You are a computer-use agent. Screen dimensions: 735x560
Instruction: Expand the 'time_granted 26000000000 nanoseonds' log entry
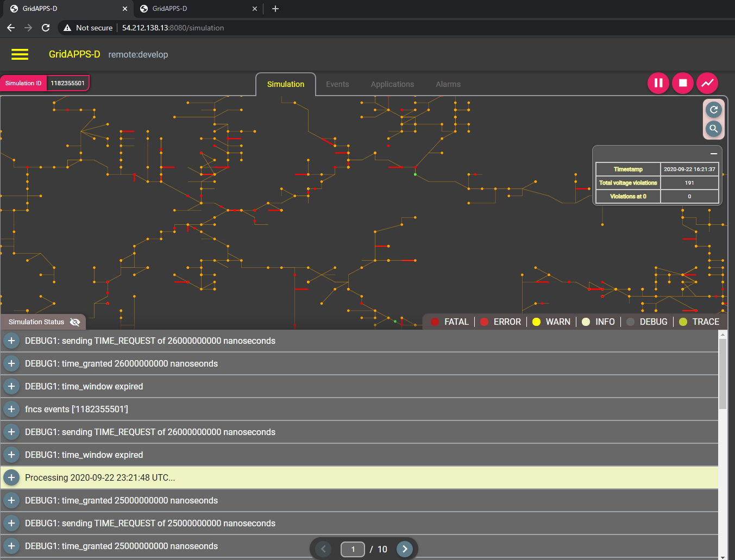coord(11,364)
